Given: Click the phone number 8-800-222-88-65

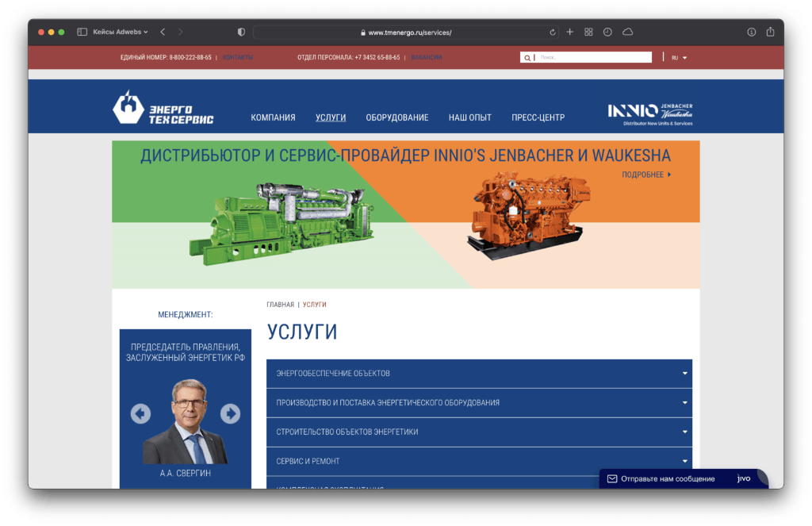Looking at the screenshot, I should point(190,58).
